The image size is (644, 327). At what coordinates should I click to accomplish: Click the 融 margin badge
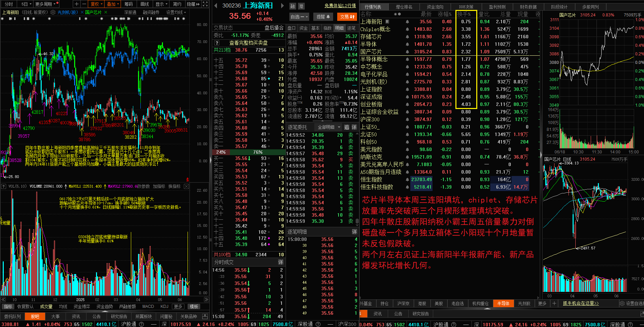click(293, 6)
